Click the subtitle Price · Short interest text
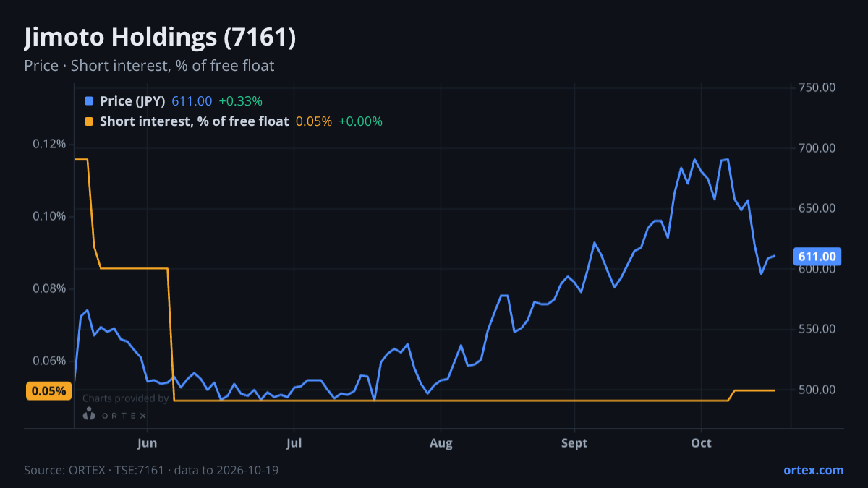 point(149,66)
